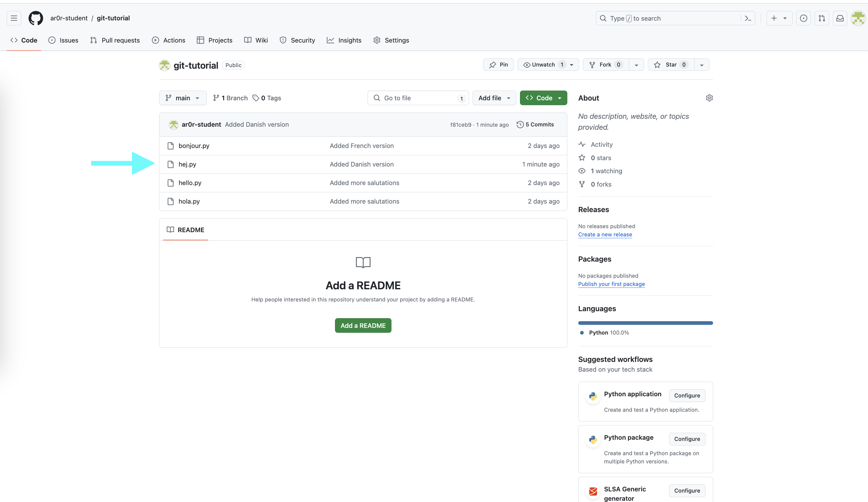Click the Packages heading link
This screenshot has width=868, height=502.
(x=595, y=260)
